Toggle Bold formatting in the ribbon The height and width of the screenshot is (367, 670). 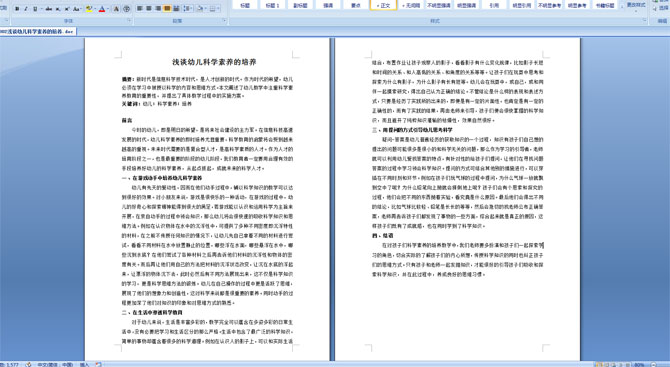(x=17, y=9)
